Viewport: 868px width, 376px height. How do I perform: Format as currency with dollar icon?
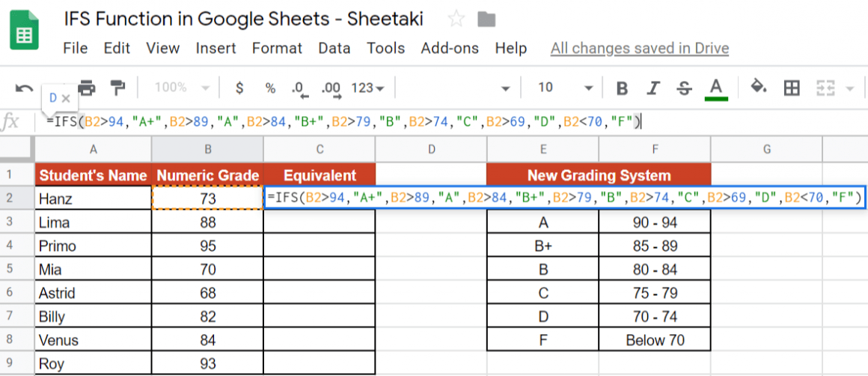(x=239, y=88)
